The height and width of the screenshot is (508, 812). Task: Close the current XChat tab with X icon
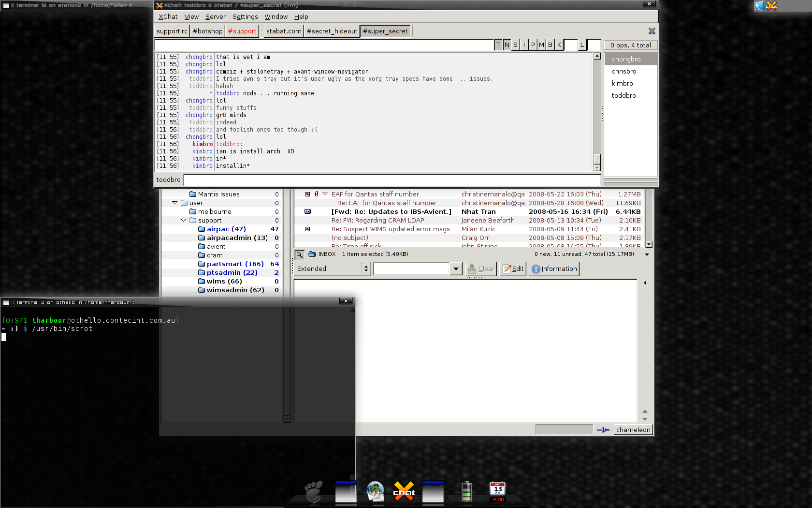pyautogui.click(x=652, y=31)
